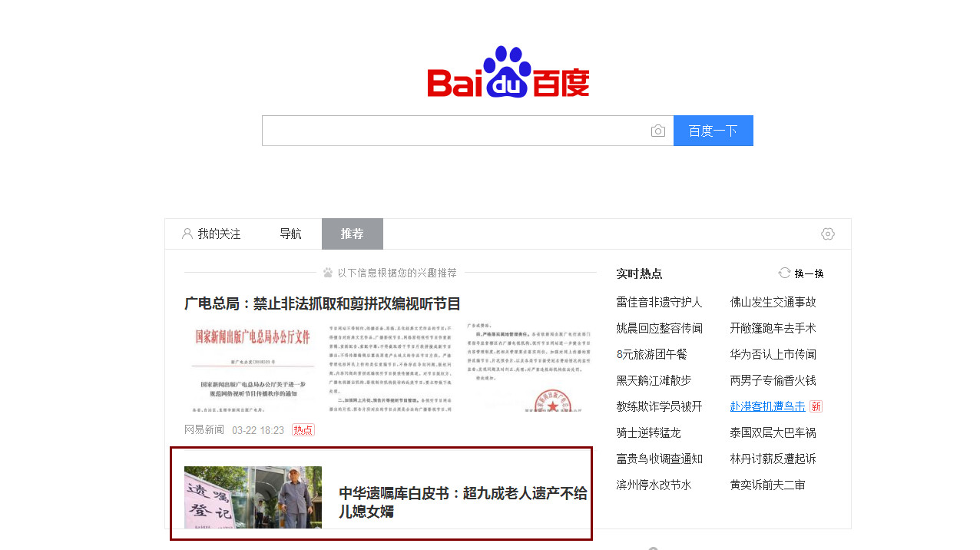Viewport: 980px width, 550px height.
Task: Open the settings gear icon in feed panel
Action: [827, 234]
